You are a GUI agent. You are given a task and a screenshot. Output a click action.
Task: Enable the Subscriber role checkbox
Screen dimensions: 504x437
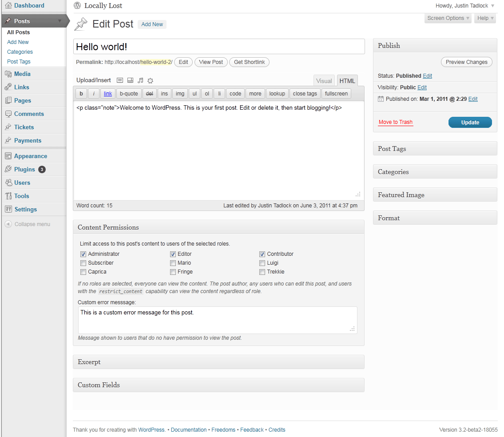pos(83,263)
